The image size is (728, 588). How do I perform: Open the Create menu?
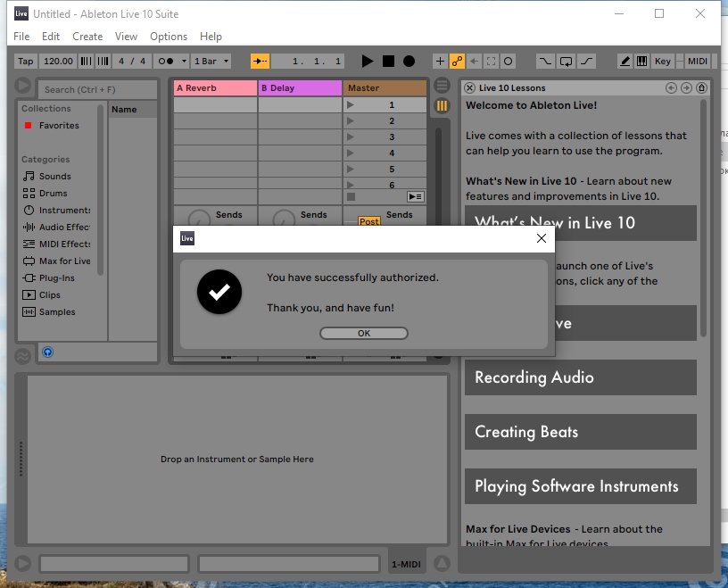[87, 37]
